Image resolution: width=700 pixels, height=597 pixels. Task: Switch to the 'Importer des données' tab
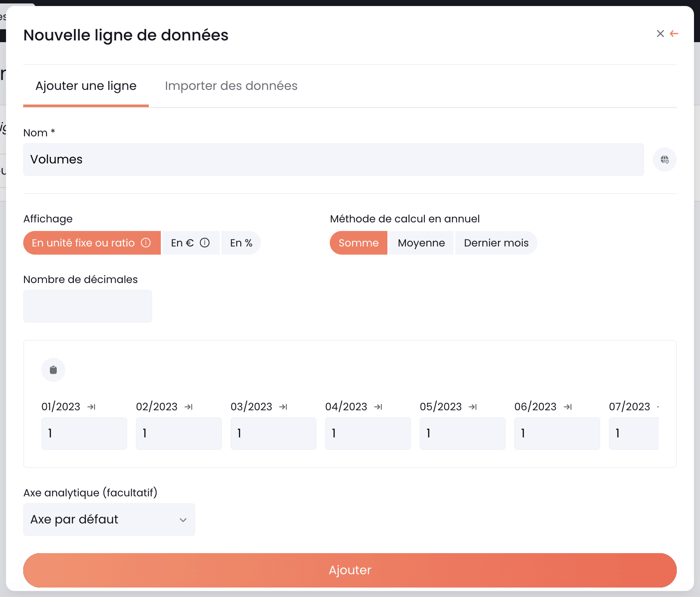[x=231, y=86]
